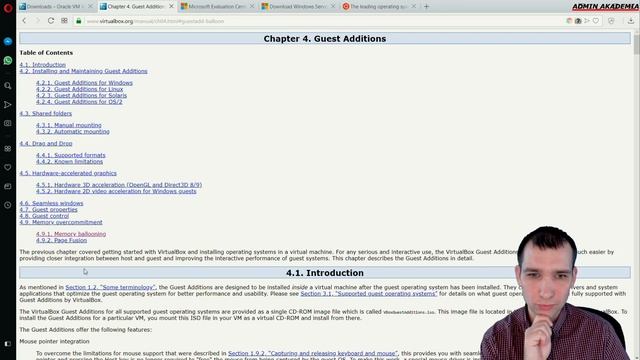The height and width of the screenshot is (360, 640).
Task: Follow Section 1.9.2 Capturing keyboard and mouse link
Action: coord(313,353)
